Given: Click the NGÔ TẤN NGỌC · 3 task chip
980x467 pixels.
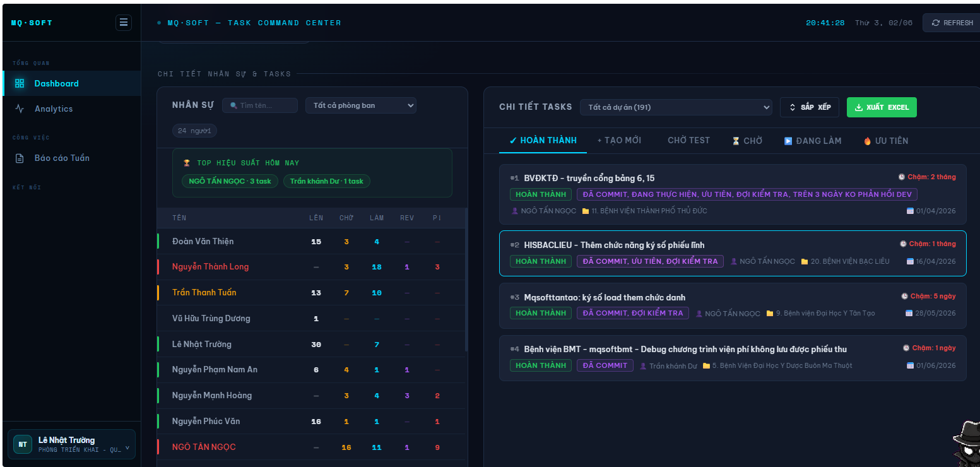Looking at the screenshot, I should (x=230, y=181).
